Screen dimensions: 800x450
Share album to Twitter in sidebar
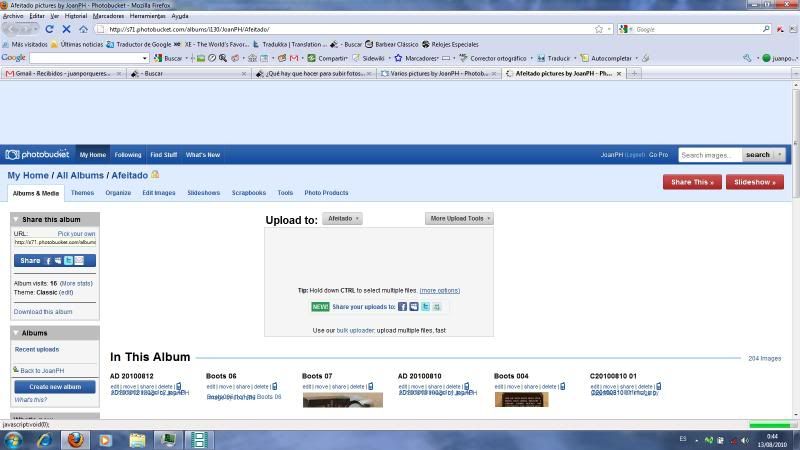[x=68, y=261]
